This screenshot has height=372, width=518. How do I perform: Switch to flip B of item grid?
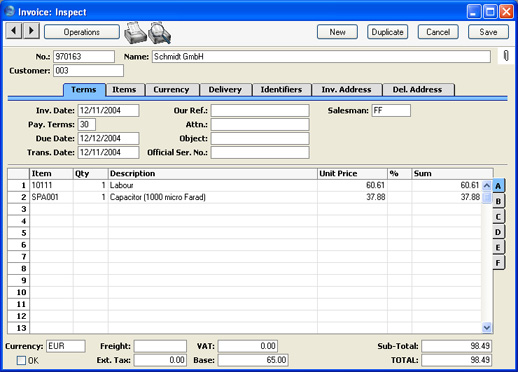pyautogui.click(x=498, y=201)
